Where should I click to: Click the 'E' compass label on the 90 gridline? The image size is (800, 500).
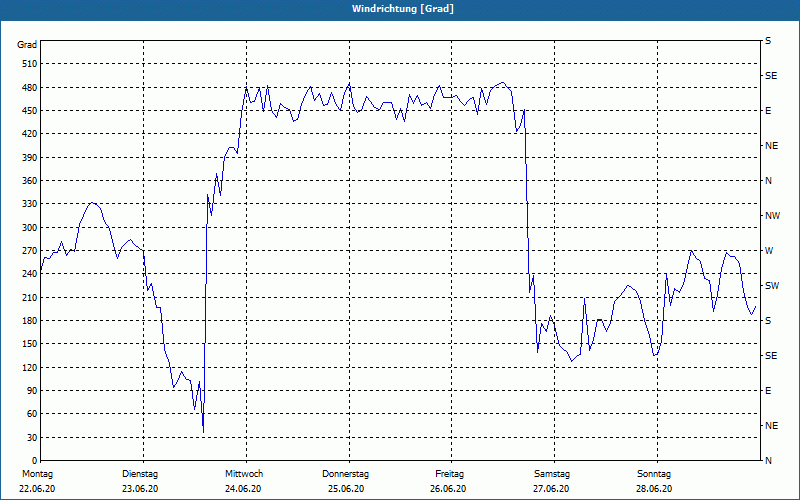[x=768, y=391]
